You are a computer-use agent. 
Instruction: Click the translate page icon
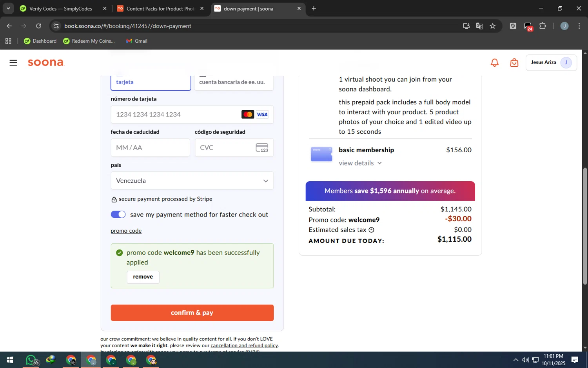tap(479, 26)
